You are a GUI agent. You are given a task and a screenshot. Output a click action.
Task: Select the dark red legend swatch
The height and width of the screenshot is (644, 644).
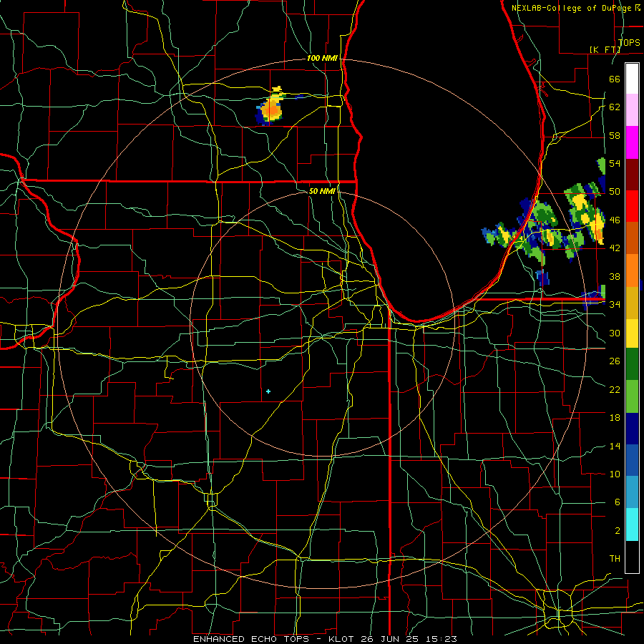[632, 174]
